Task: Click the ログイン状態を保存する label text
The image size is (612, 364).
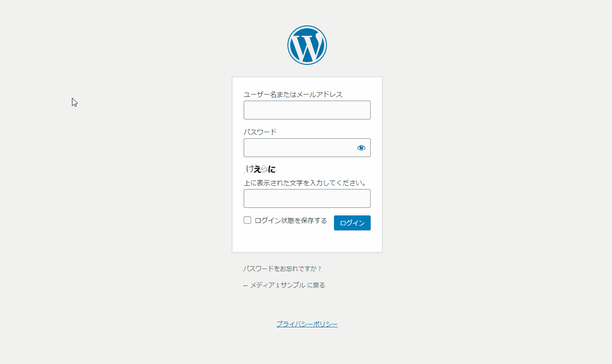Action: coord(291,221)
